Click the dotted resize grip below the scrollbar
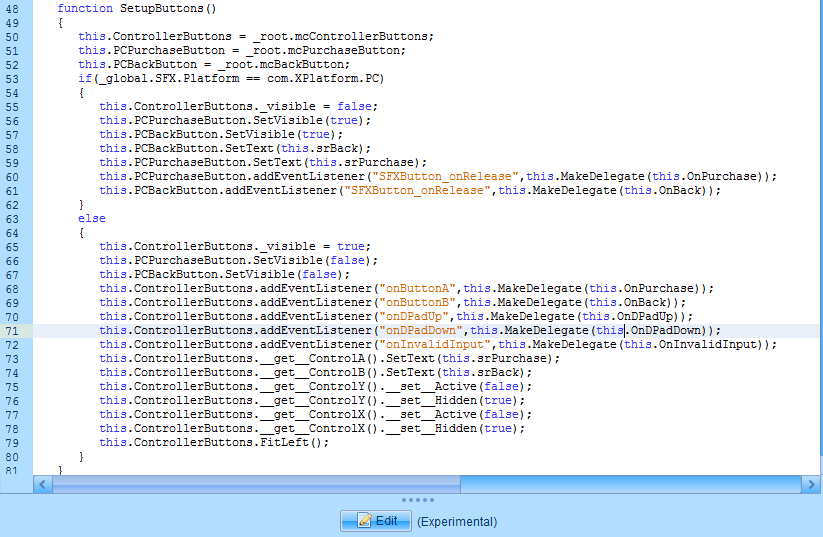Image resolution: width=823 pixels, height=537 pixels. coord(418,500)
